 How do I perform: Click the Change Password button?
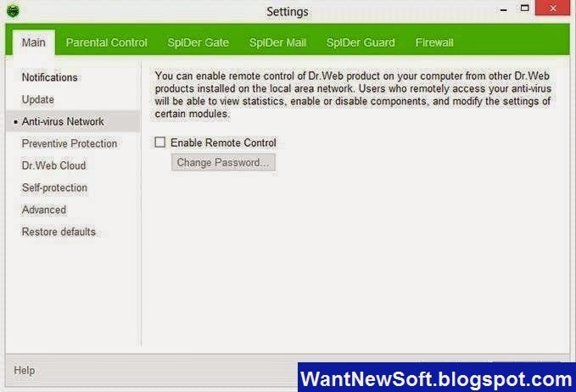(223, 162)
